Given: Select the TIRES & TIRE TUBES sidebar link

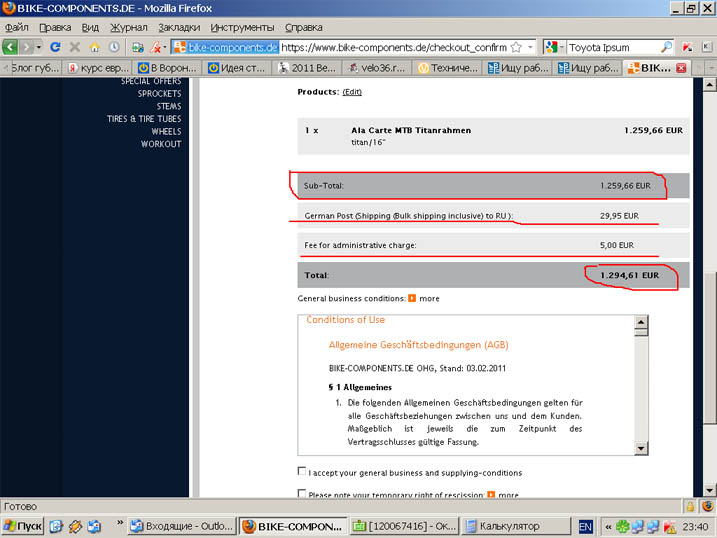Looking at the screenshot, I should pos(144,119).
